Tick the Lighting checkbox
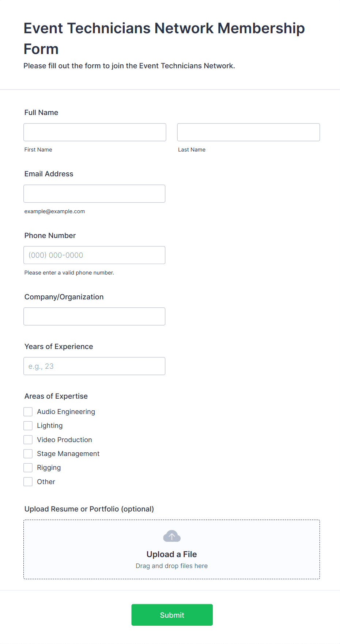The image size is (340, 644). pyautogui.click(x=28, y=426)
